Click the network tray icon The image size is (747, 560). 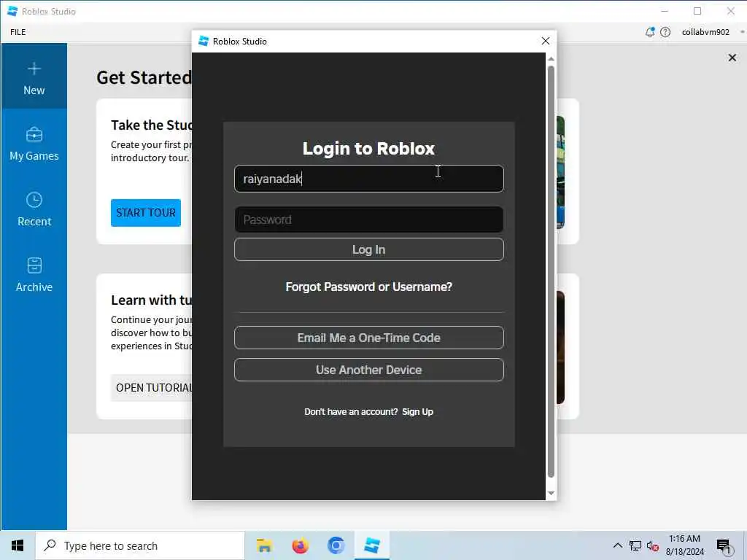pyautogui.click(x=635, y=545)
